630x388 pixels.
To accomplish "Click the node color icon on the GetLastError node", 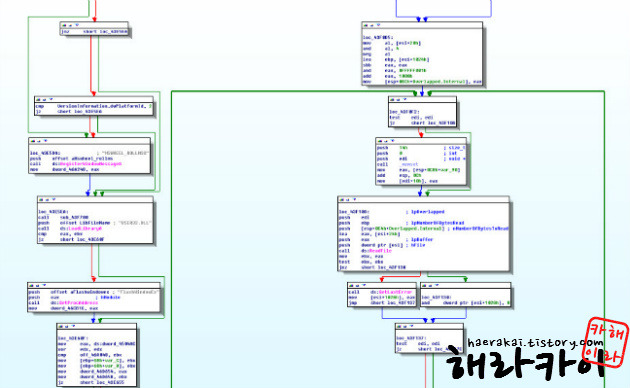I will 352,286.
